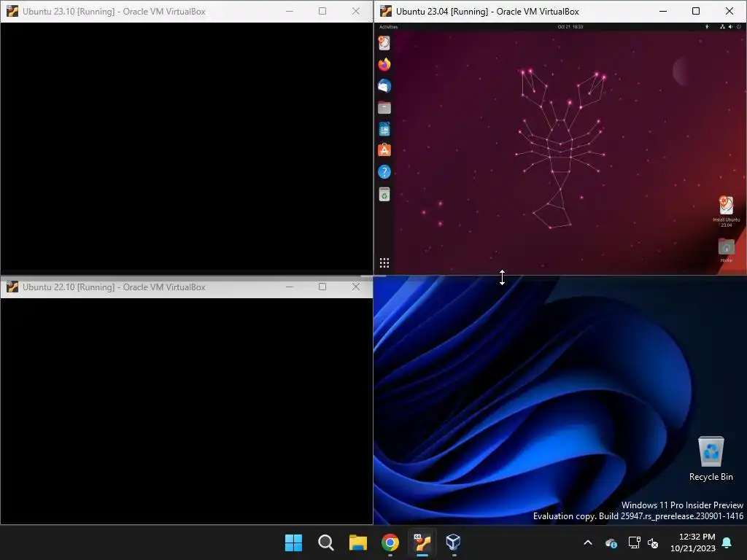This screenshot has width=747, height=560.
Task: Open the network status tray icon
Action: tap(634, 542)
